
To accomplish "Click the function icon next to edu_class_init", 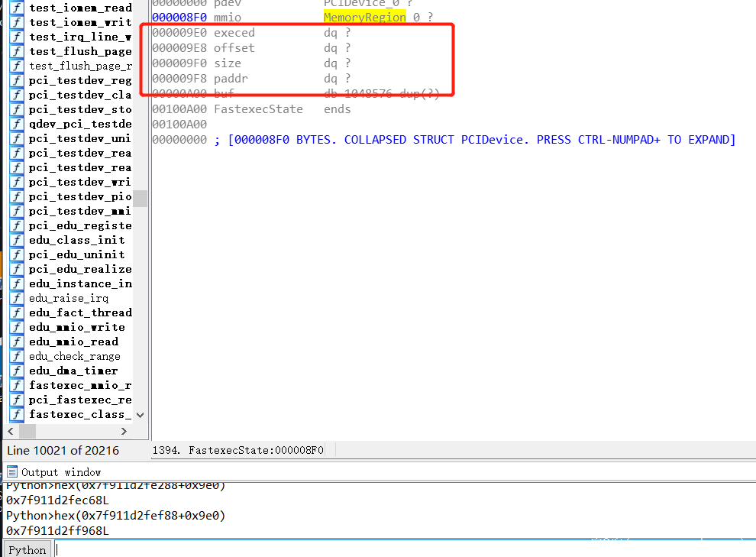I will point(16,240).
